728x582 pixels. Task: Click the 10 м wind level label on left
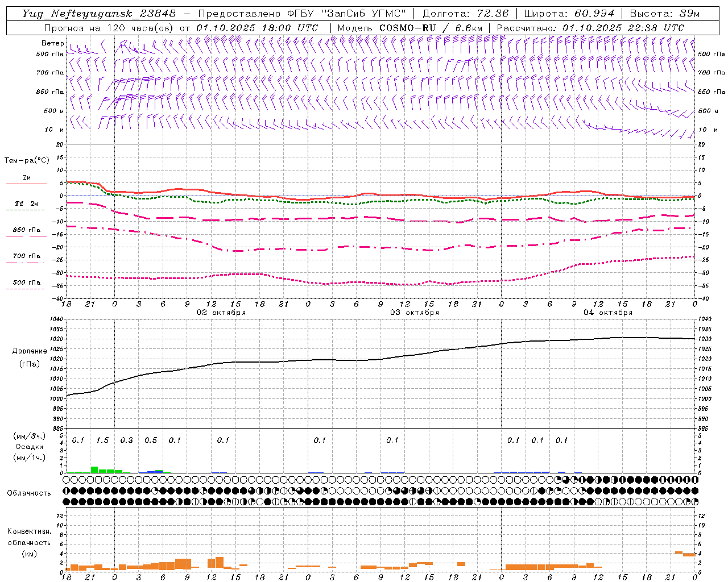pos(55,130)
